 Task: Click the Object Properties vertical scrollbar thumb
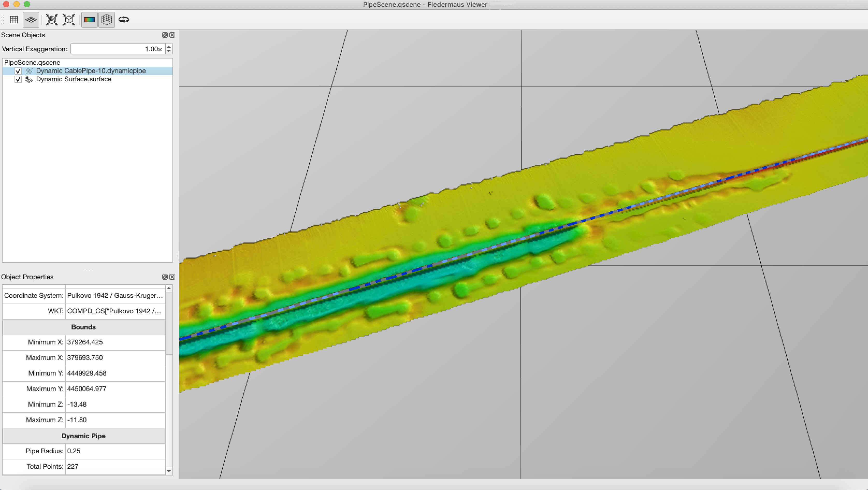(169, 323)
